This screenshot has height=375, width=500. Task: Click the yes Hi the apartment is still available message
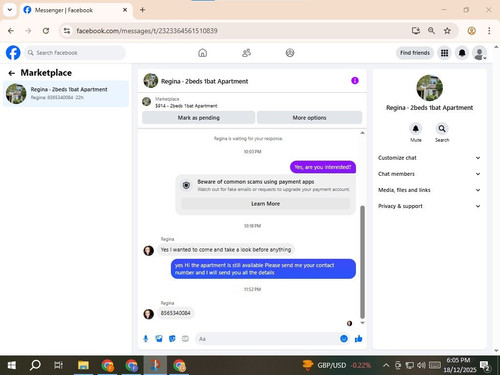(263, 269)
